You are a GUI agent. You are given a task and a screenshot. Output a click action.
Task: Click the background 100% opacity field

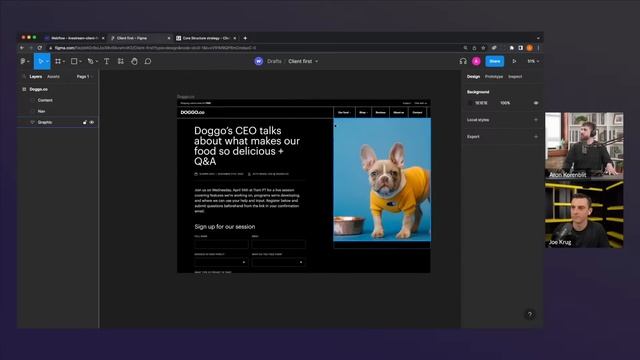point(505,103)
